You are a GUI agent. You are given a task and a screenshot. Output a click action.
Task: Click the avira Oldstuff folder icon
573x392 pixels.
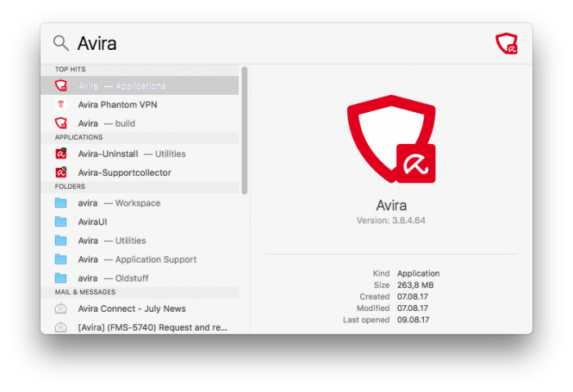pos(61,278)
